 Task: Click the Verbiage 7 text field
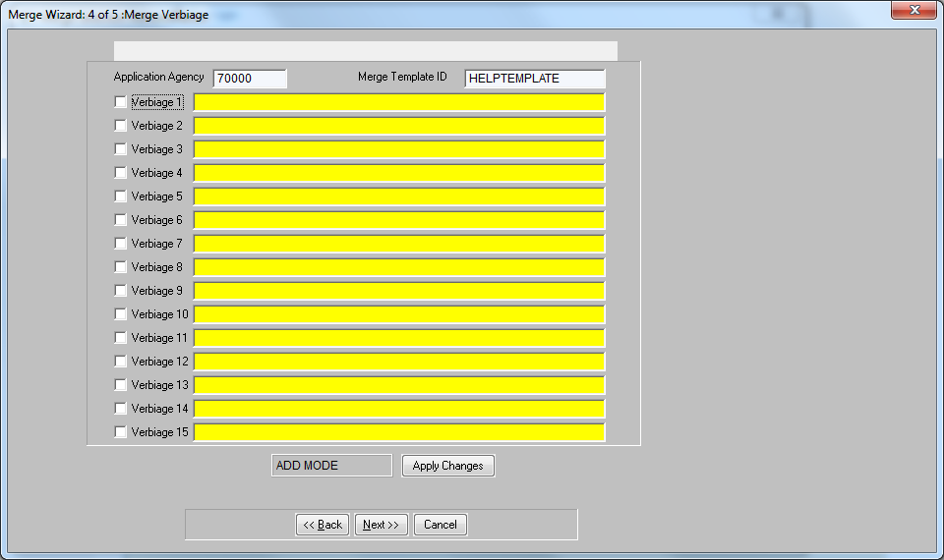pyautogui.click(x=399, y=244)
